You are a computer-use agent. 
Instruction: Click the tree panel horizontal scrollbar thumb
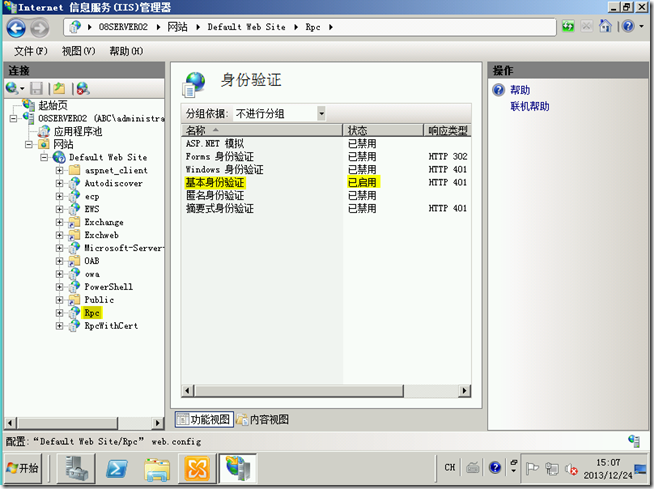pos(68,423)
